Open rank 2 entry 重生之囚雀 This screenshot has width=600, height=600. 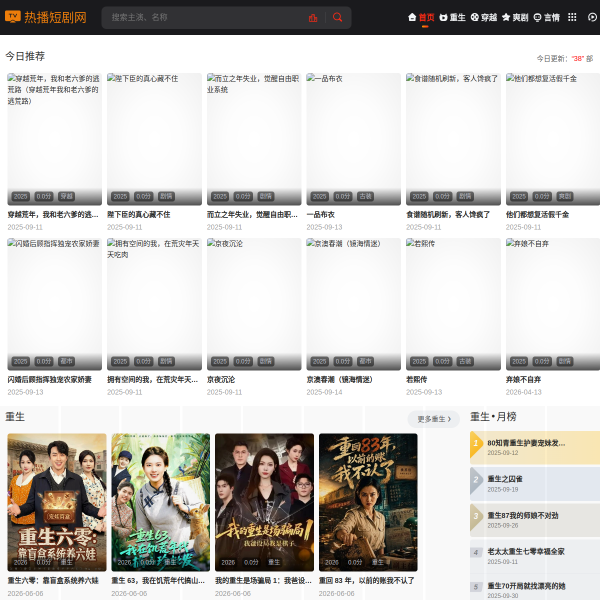(535, 484)
